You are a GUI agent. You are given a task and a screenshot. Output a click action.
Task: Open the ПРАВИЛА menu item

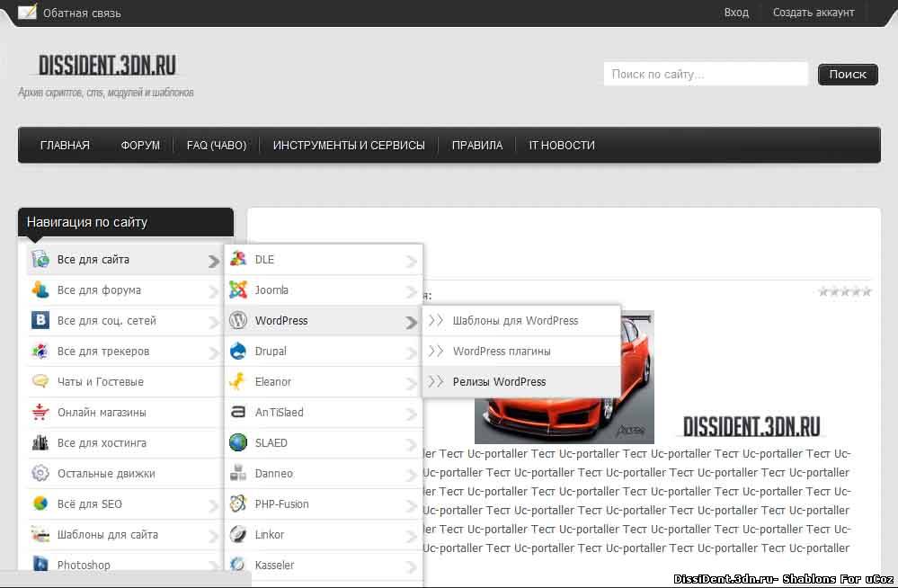pos(477,145)
